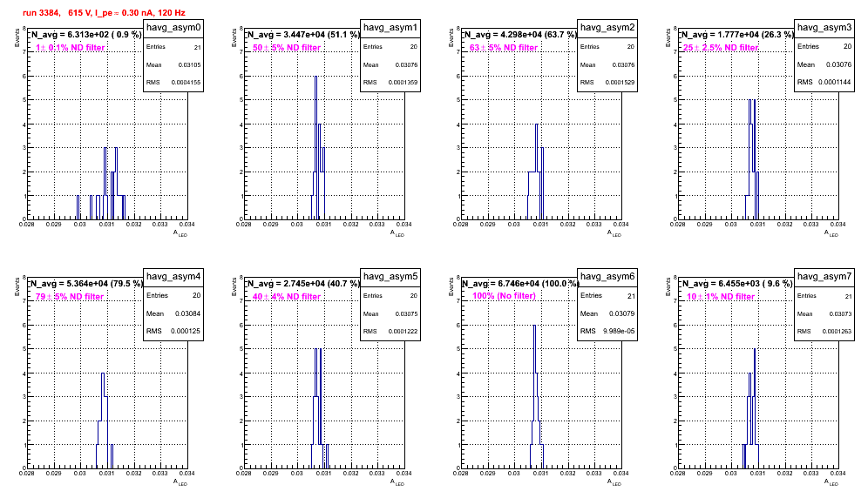Image resolution: width=868 pixels, height=498 pixels.
Task: Pick the magenta 100% (No filter) text
Action: (x=504, y=296)
